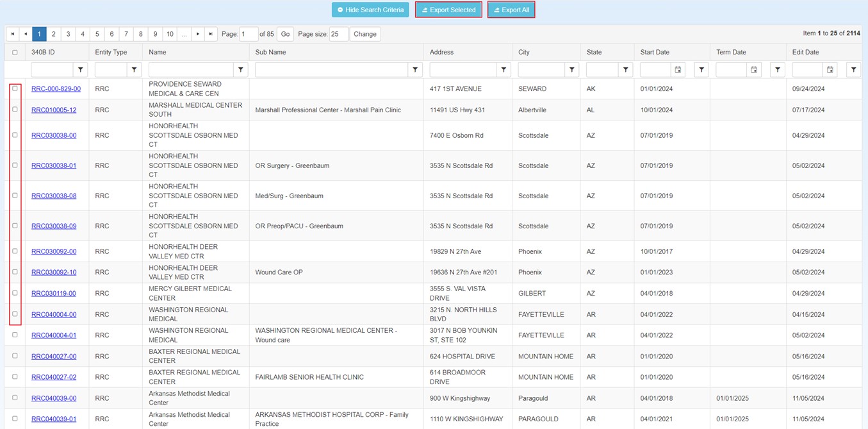The image size is (868, 429).
Task: Open filter icon for Address column
Action: (x=504, y=69)
